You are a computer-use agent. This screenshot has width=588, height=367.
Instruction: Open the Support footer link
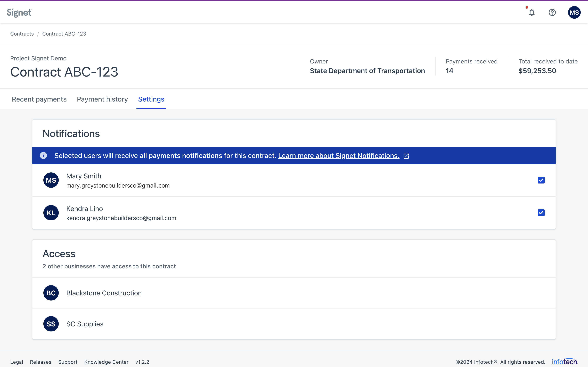tap(68, 362)
